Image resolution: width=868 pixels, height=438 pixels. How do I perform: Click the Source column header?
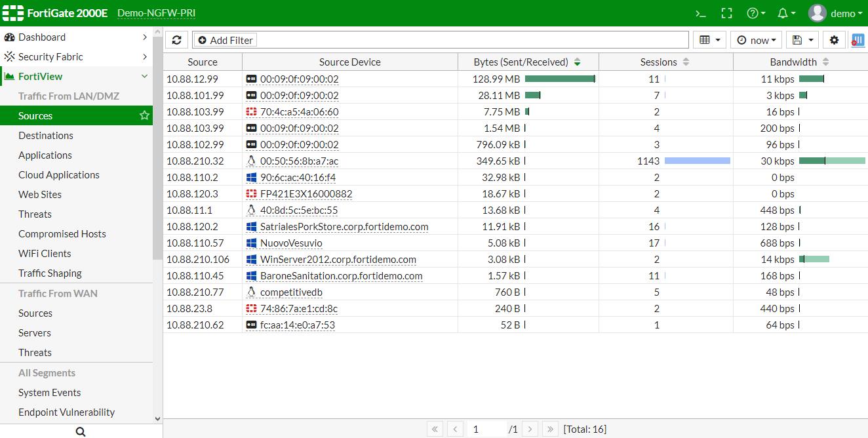pos(203,62)
